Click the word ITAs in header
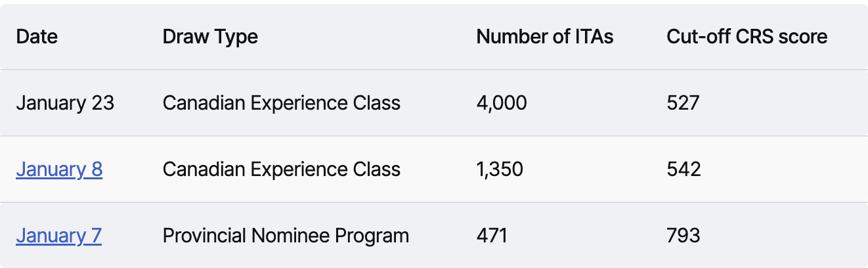 [x=594, y=37]
